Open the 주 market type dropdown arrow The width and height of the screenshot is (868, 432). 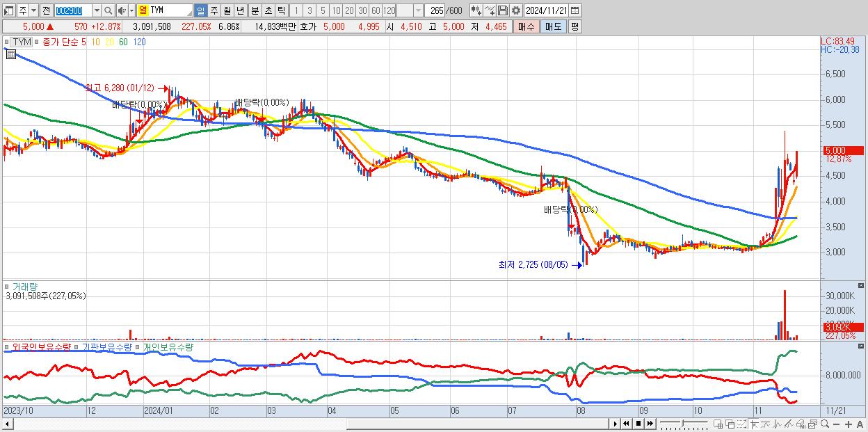tap(34, 10)
